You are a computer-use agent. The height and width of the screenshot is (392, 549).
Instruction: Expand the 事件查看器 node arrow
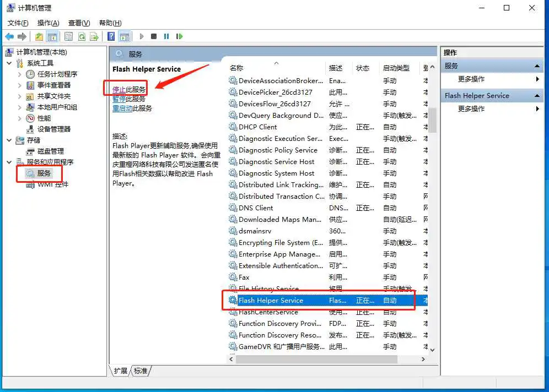click(20, 85)
